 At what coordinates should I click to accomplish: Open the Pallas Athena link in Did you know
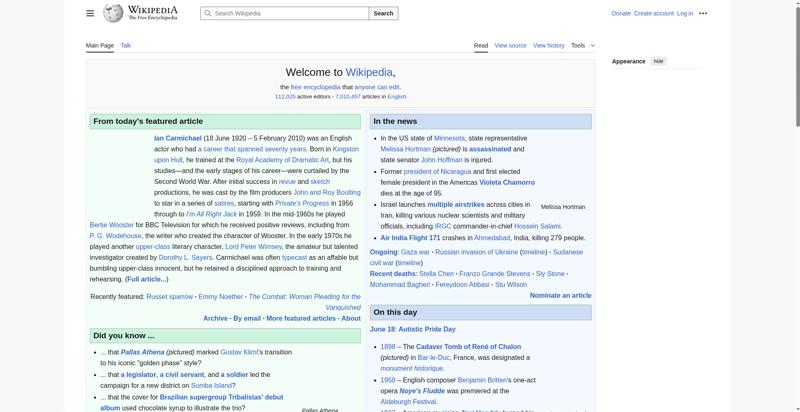[x=142, y=352]
